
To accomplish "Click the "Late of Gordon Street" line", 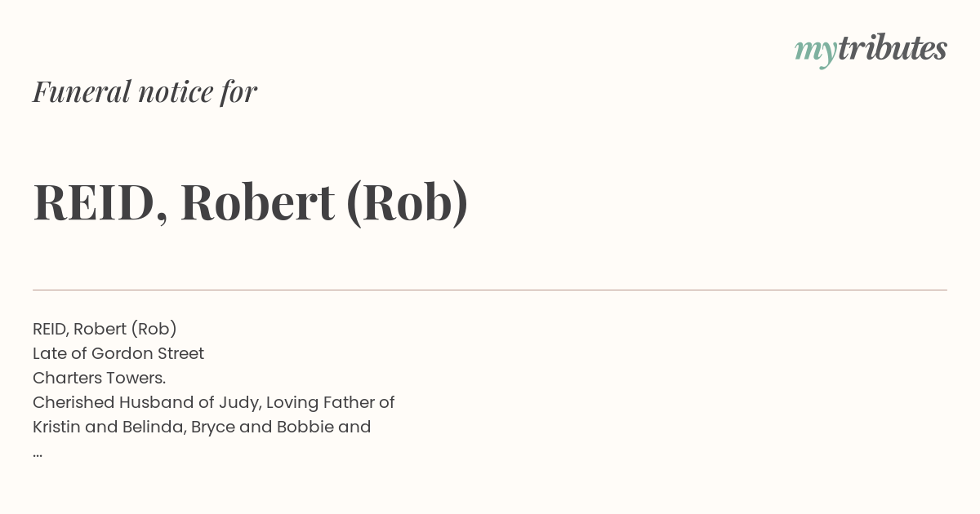I will 118,353.
